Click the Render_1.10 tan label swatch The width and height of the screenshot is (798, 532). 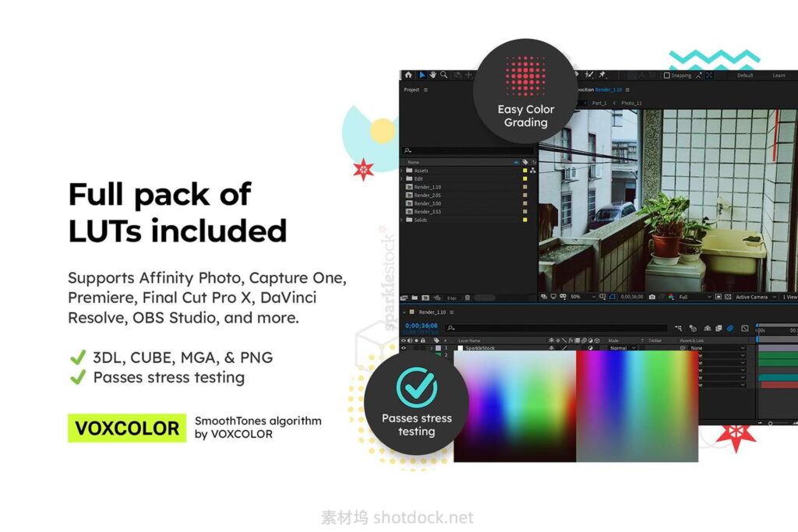524,187
